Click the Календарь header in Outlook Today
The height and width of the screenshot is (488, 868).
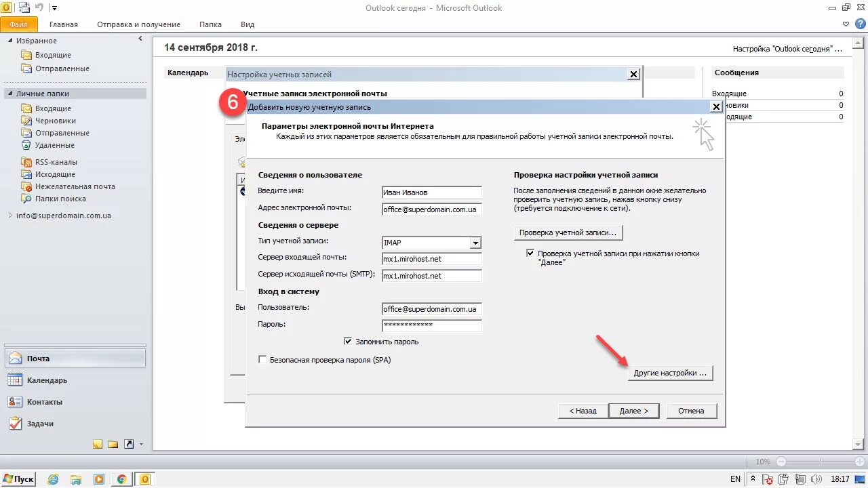[188, 73]
